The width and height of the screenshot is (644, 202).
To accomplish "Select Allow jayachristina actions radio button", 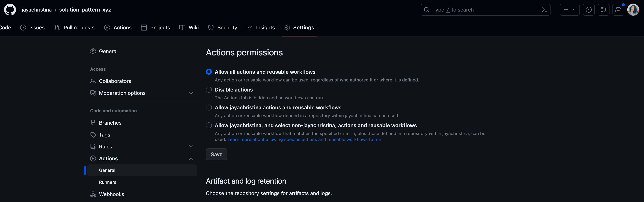I will tap(209, 108).
